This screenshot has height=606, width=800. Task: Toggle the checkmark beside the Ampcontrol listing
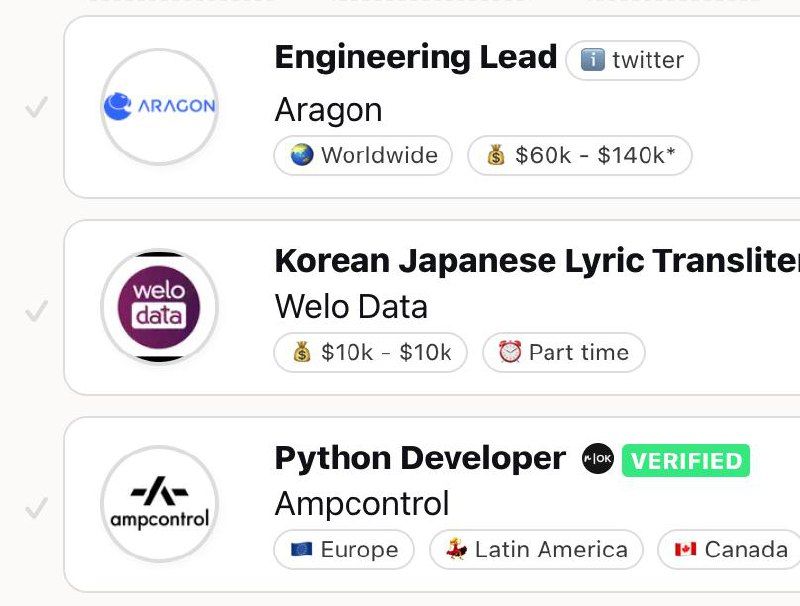(37, 509)
